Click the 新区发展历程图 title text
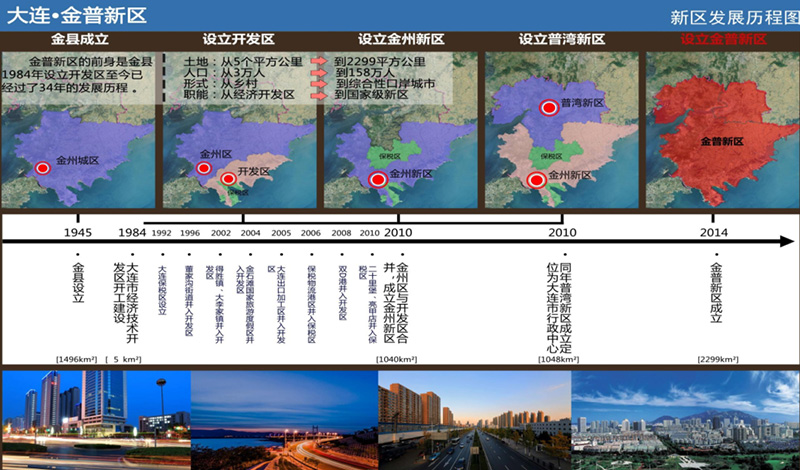This screenshot has height=470, width=800. tap(732, 15)
